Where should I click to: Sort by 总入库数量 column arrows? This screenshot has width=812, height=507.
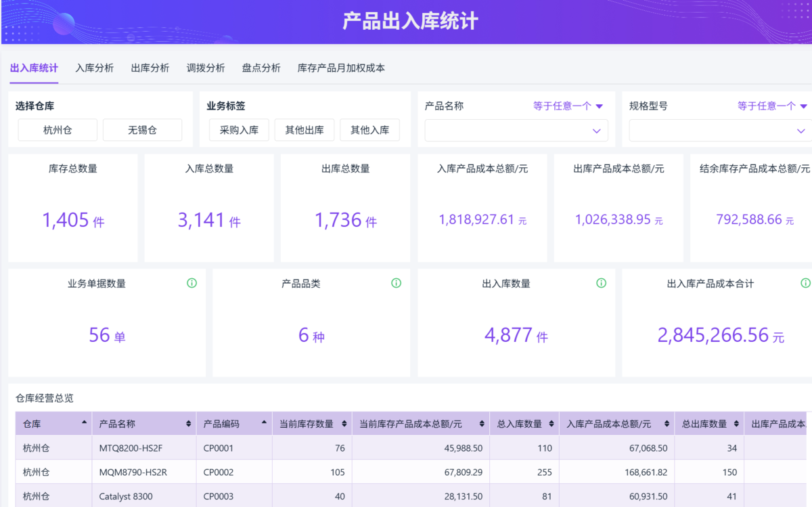[x=551, y=424]
